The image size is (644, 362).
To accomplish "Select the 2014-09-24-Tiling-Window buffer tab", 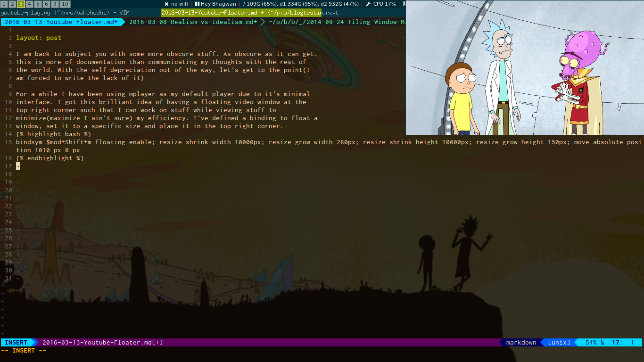I will tap(337, 22).
